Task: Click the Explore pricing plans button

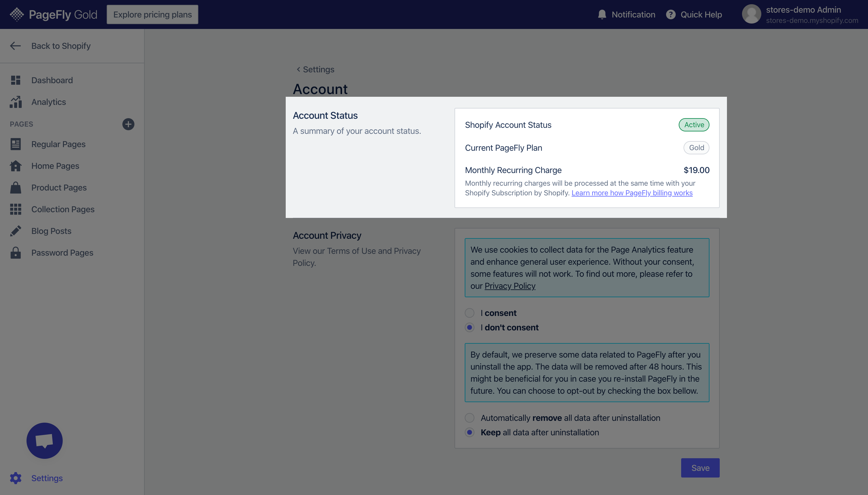Action: tap(152, 14)
